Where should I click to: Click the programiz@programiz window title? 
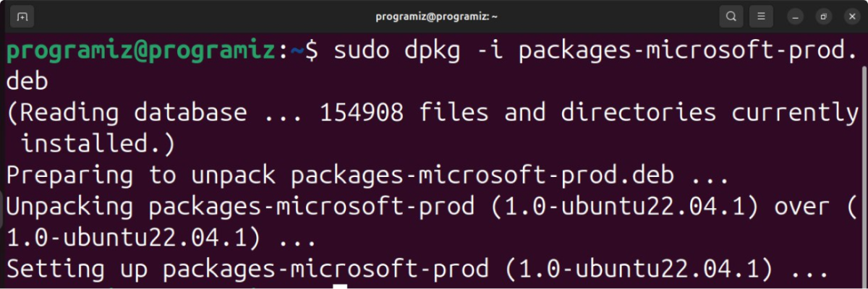pos(433,16)
